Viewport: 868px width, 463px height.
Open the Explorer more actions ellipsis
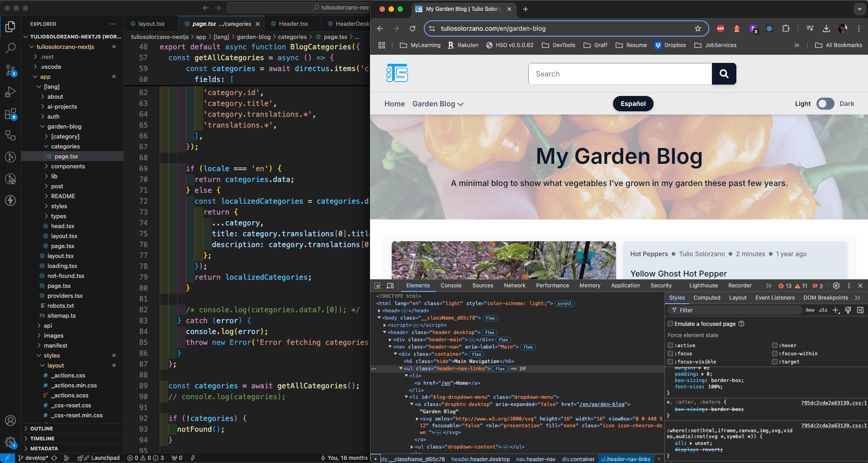point(113,24)
